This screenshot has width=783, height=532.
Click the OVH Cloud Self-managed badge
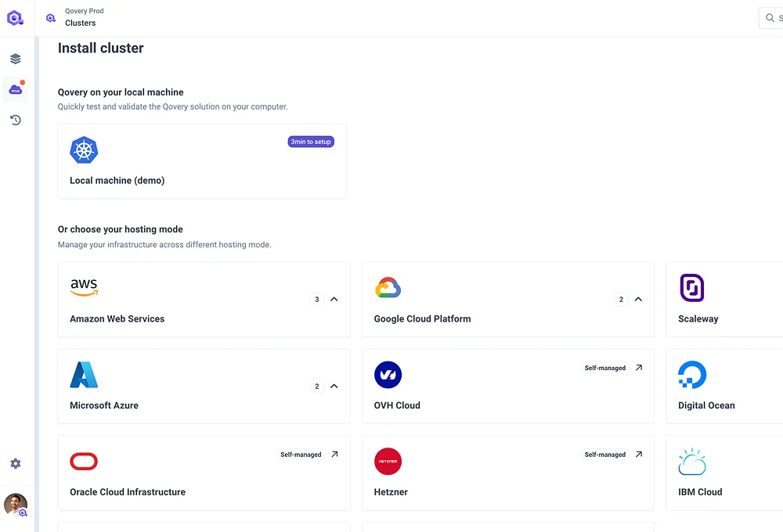(x=605, y=368)
